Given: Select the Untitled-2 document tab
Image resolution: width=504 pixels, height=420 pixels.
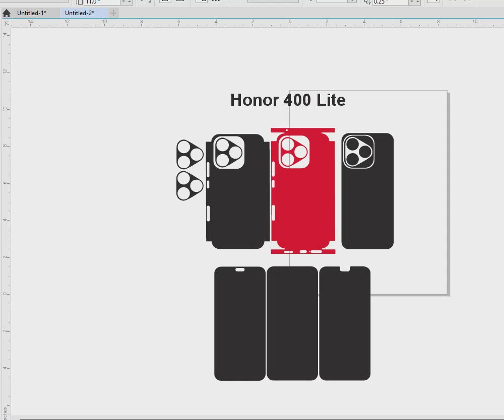Looking at the screenshot, I should point(80,13).
